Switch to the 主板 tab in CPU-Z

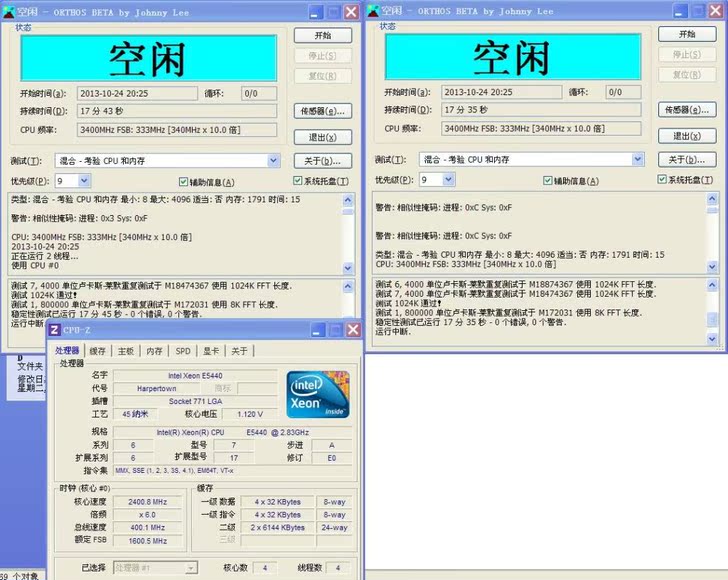[126, 351]
